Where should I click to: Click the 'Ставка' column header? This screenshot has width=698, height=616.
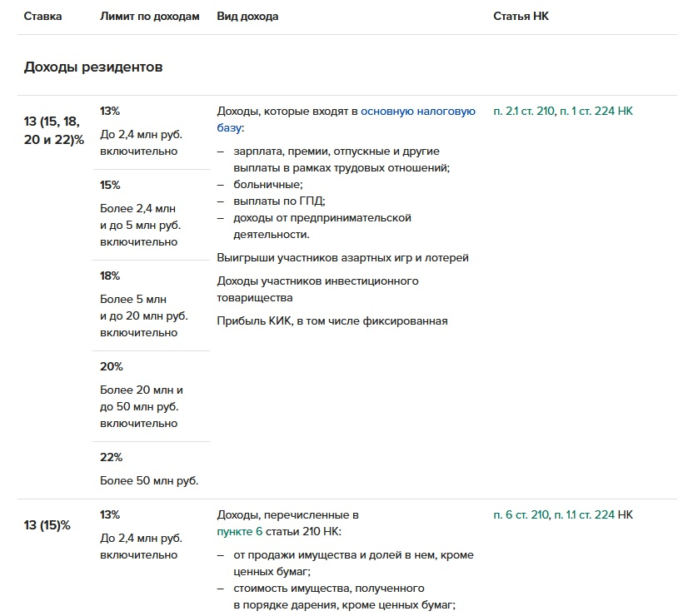coord(42,17)
